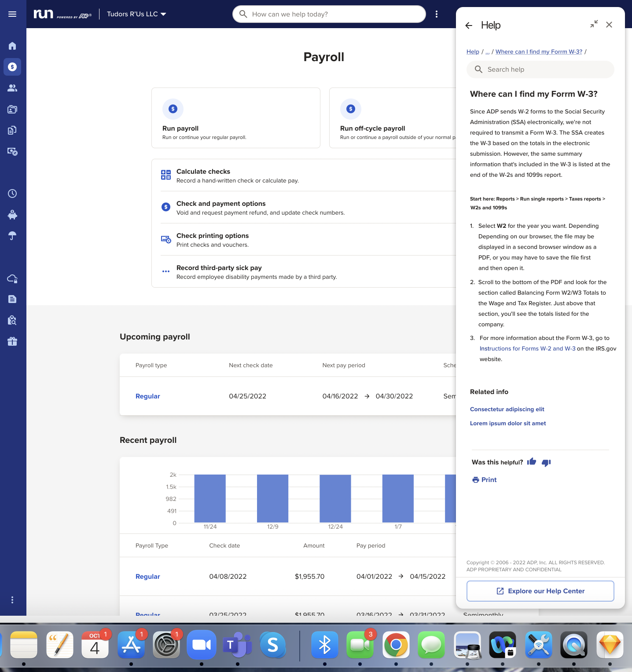The height and width of the screenshot is (672, 632).
Task: Open Instructions for Forms W-2 and W-3 link
Action: tap(527, 348)
